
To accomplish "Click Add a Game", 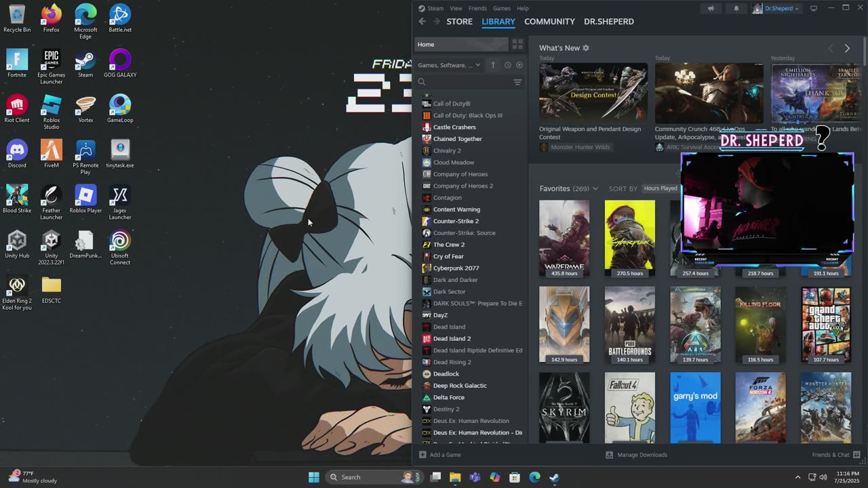I will click(440, 455).
